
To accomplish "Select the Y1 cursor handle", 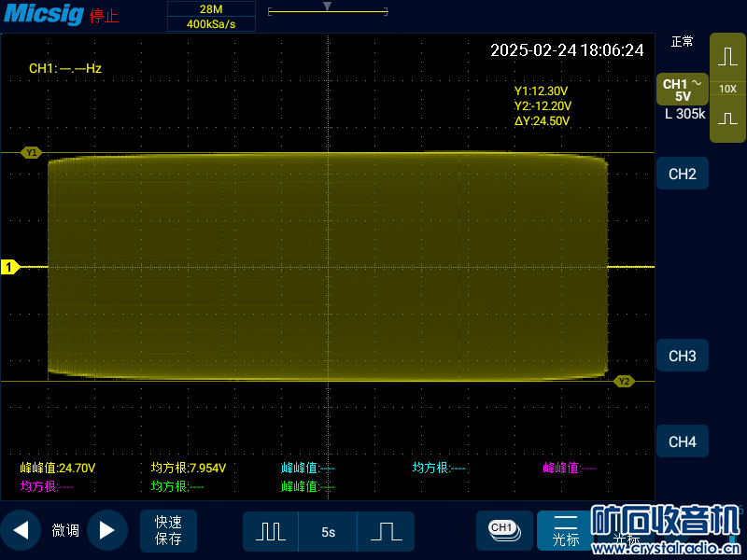I will (32, 153).
